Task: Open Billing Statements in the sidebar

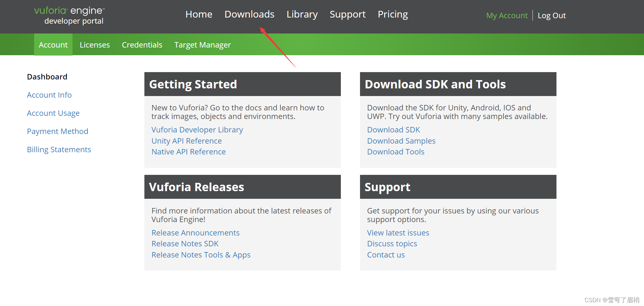Action: point(59,150)
